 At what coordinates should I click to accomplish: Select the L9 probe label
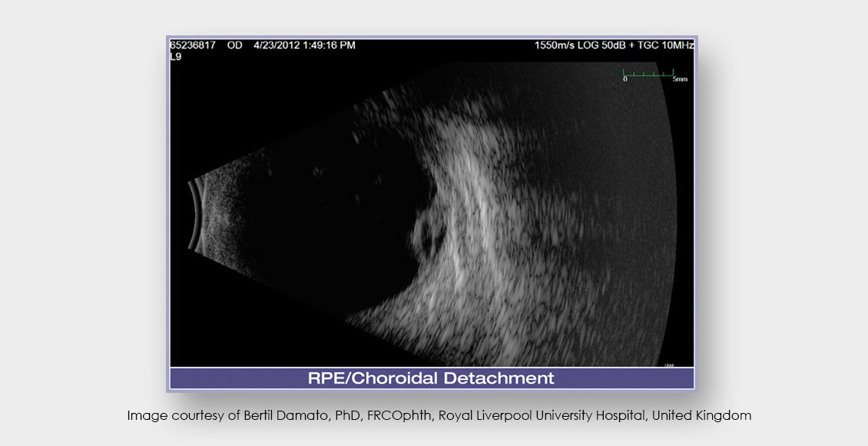pos(175,55)
